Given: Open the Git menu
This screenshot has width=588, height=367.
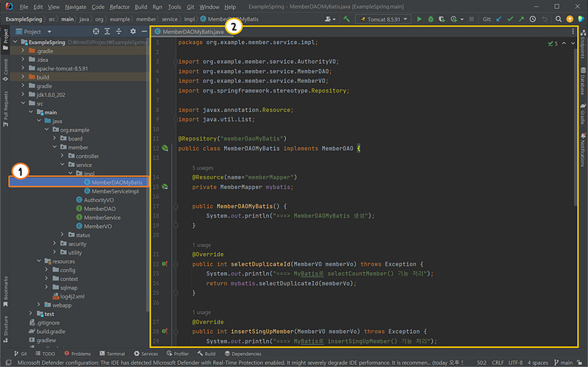Looking at the screenshot, I should [x=190, y=7].
